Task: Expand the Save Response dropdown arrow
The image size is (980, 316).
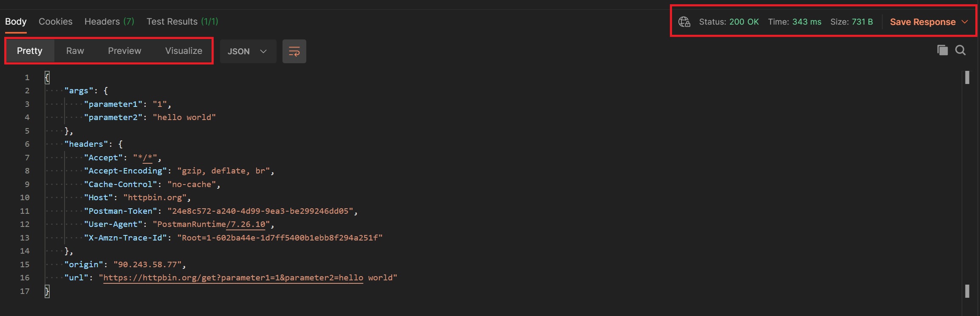Action: tap(965, 22)
